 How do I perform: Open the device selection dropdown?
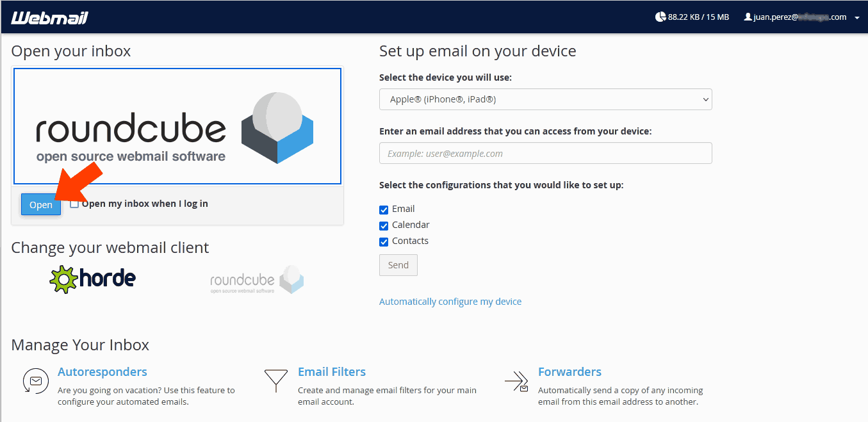pyautogui.click(x=545, y=99)
